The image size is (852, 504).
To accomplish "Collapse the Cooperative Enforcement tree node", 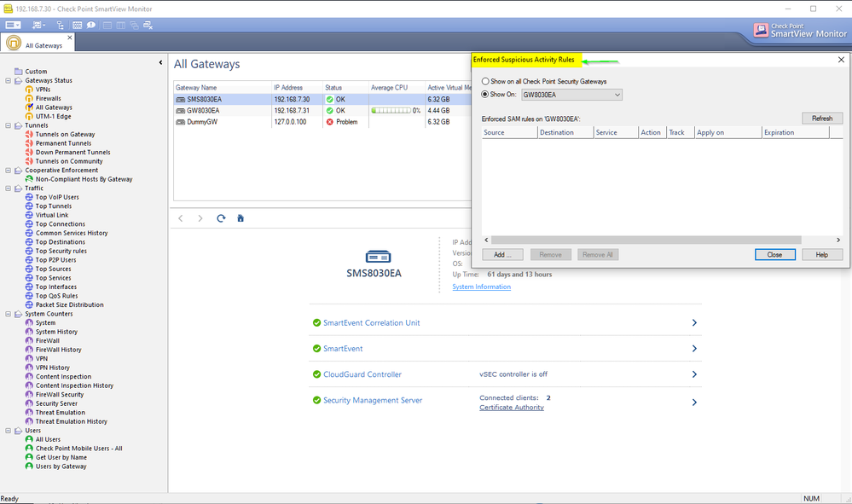I will (9, 170).
